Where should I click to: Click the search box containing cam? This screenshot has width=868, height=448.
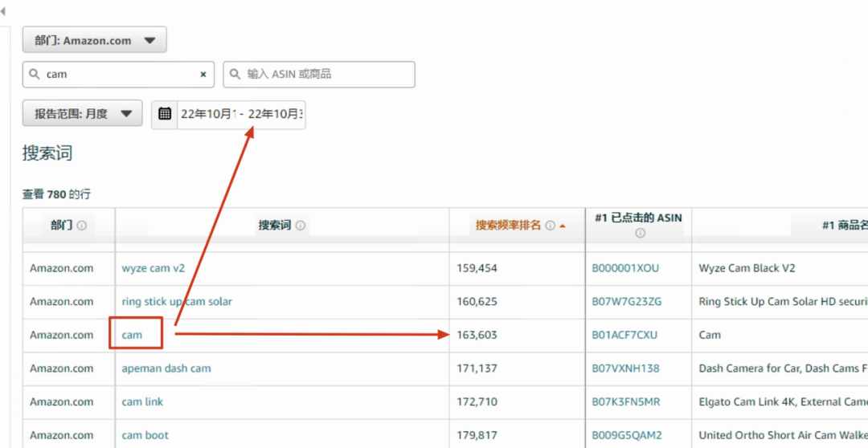coord(118,74)
